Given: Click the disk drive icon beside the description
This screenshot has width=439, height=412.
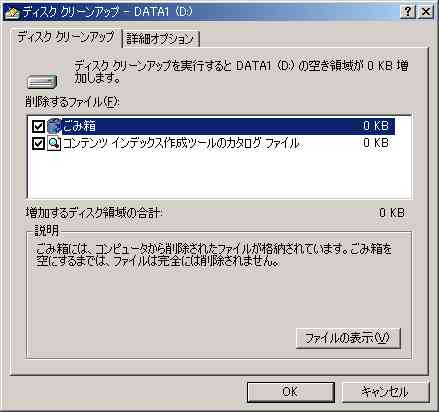Looking at the screenshot, I should [x=42, y=82].
